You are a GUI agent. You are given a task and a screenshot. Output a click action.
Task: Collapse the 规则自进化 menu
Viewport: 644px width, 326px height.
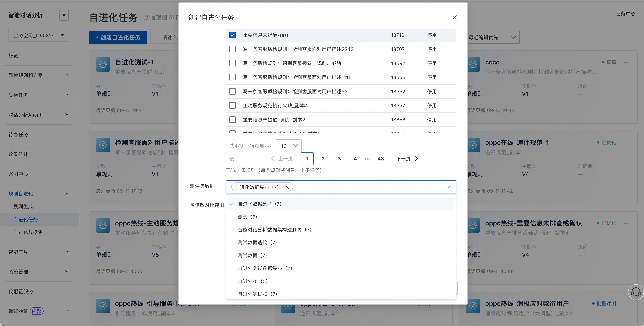click(x=39, y=194)
